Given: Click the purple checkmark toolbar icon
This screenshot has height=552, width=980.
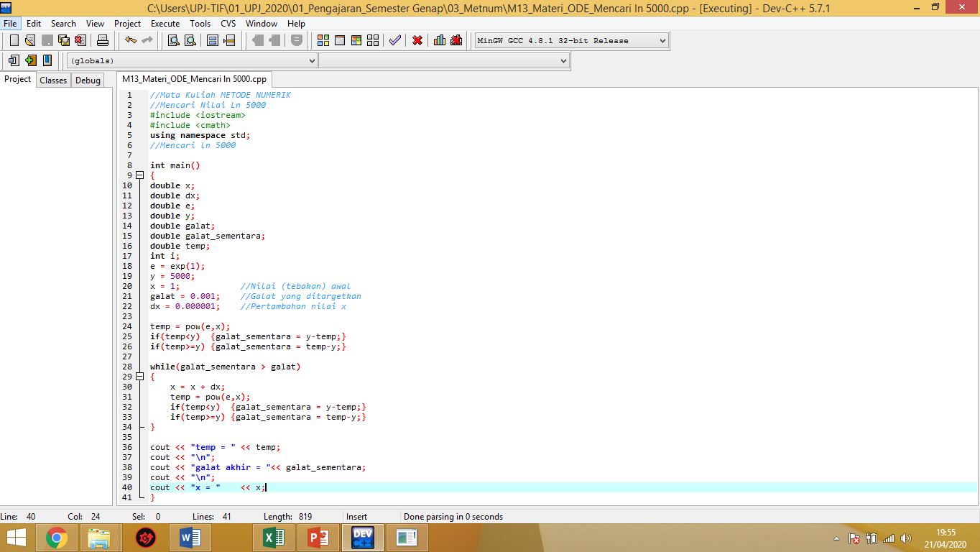Looking at the screenshot, I should 394,40.
